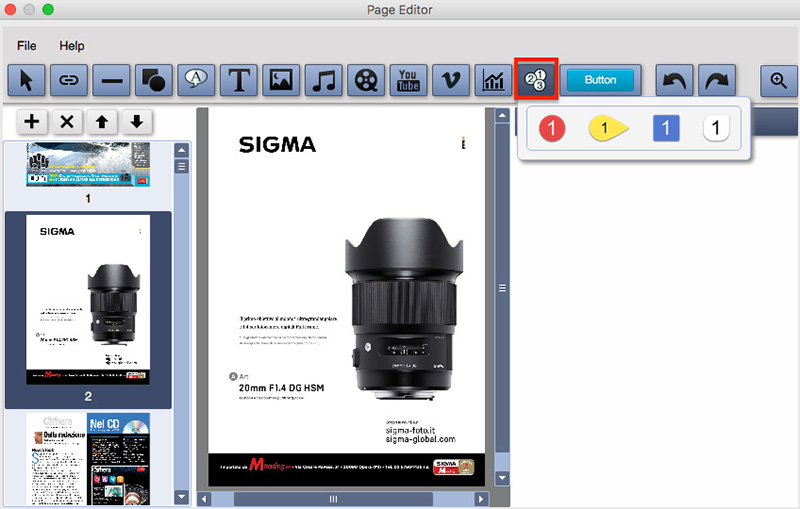
Task: Click the "sigma-global.com" text on page
Action: (420, 439)
